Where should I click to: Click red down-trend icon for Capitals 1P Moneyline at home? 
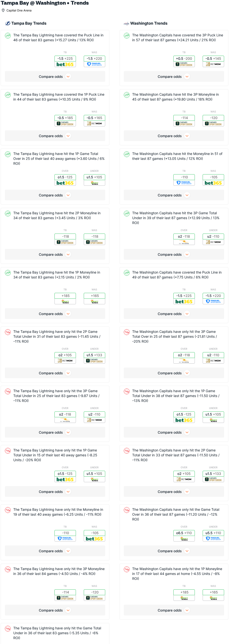click(x=127, y=569)
